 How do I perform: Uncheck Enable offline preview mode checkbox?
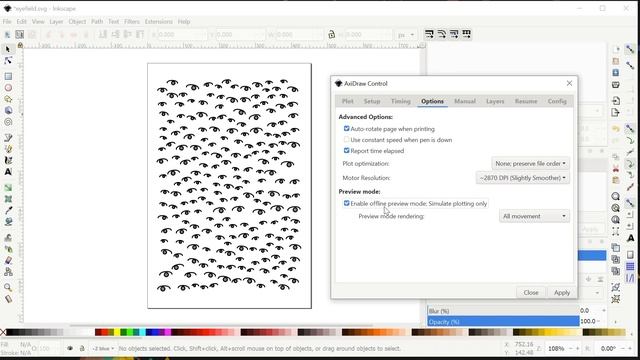click(347, 203)
